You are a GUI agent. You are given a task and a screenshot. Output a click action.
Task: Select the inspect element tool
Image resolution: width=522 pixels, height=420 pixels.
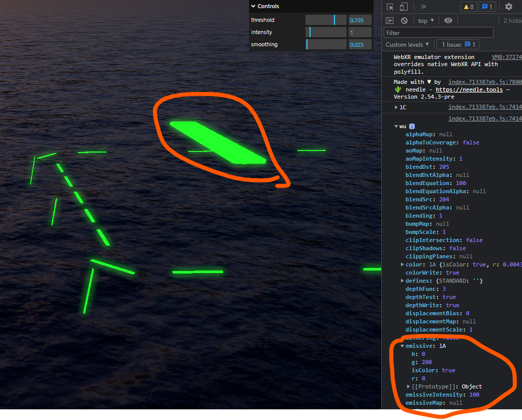(x=390, y=7)
